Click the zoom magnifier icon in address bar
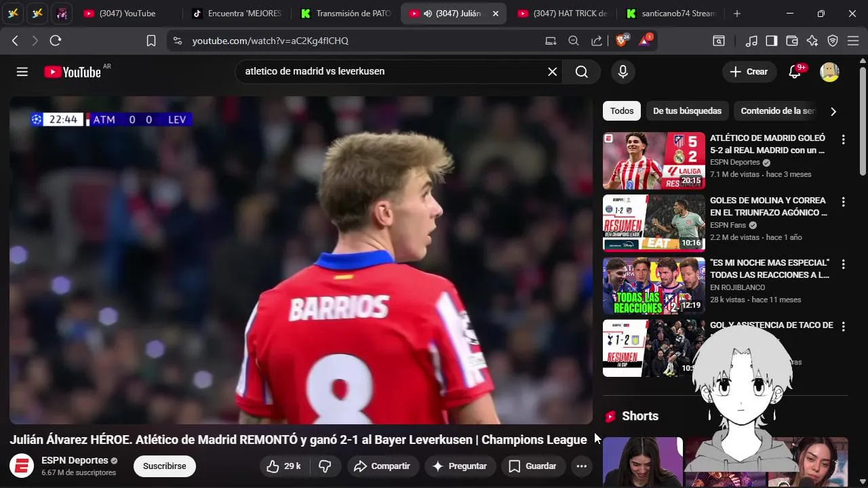This screenshot has height=488, width=868. 574,41
